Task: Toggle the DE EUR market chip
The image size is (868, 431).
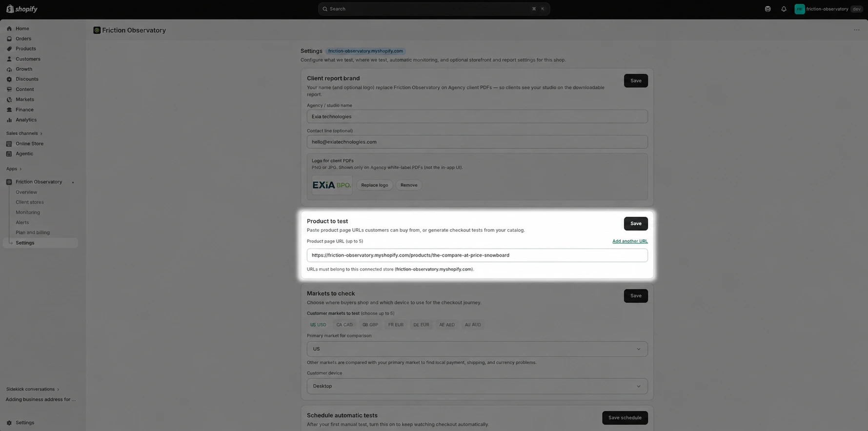Action: click(x=421, y=325)
